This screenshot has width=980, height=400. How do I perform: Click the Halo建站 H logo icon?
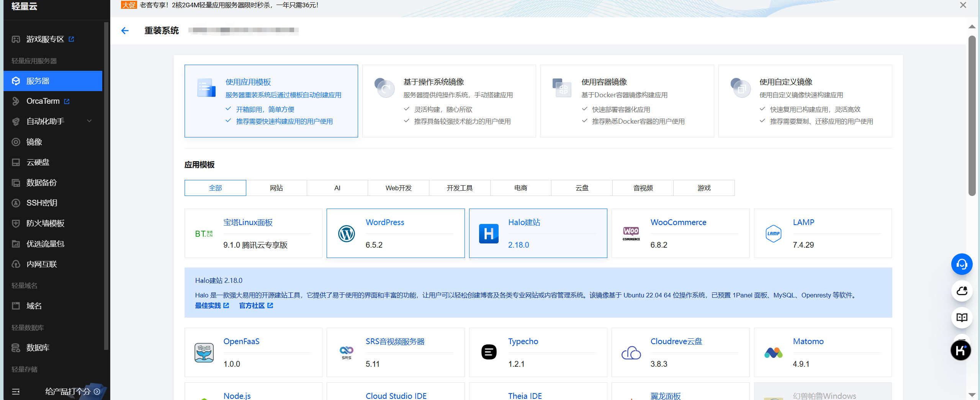point(489,233)
